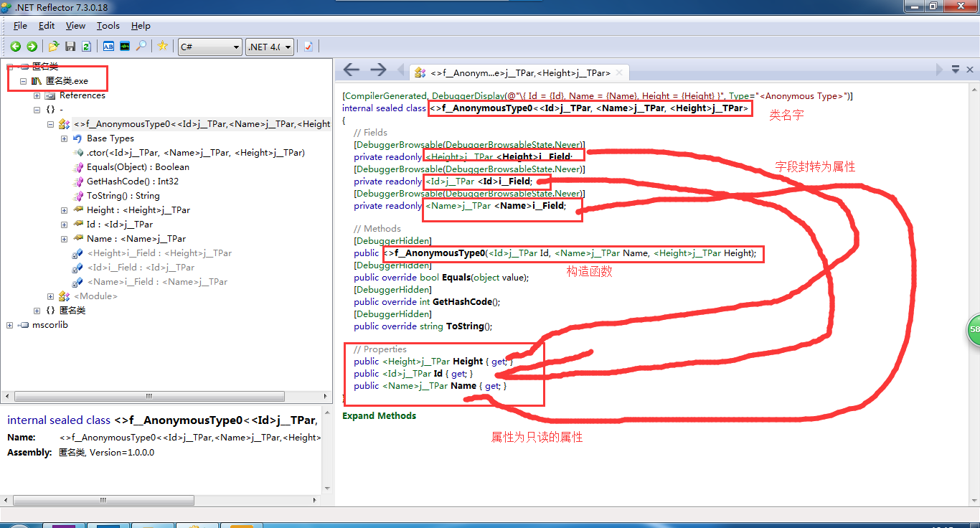Select <Id>i__Field in the tree
This screenshot has width=980, height=528.
[x=140, y=268]
